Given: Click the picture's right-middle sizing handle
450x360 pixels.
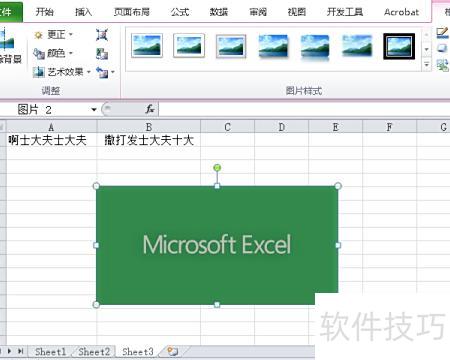Looking at the screenshot, I should 338,245.
